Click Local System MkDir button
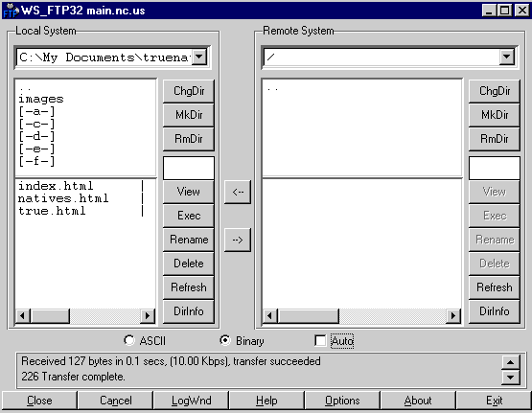 (189, 115)
